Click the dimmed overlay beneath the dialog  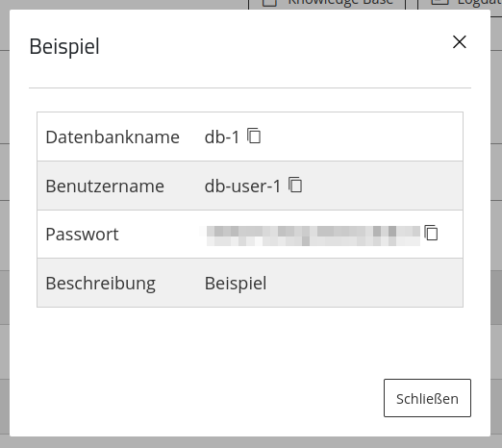pyautogui.click(x=251, y=442)
